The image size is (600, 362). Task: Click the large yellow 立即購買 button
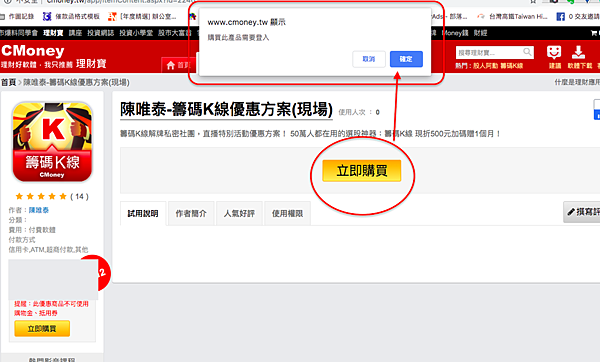point(362,171)
